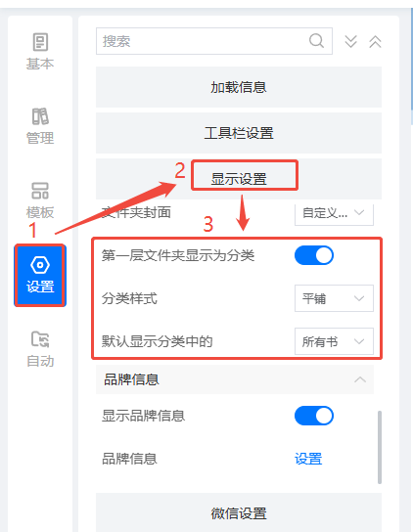Viewport: 413px width, 532px height.
Task: Open the 分类样式 平铺 dropdown
Action: pos(334,298)
